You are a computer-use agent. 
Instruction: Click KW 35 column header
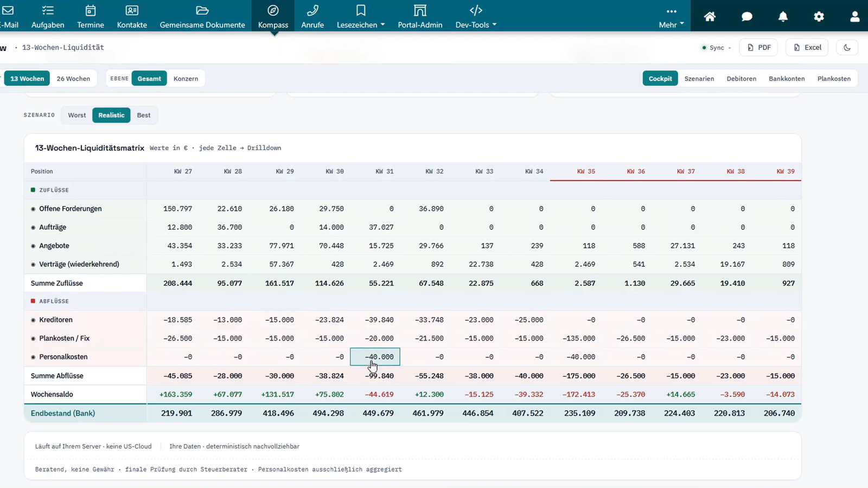click(x=586, y=171)
